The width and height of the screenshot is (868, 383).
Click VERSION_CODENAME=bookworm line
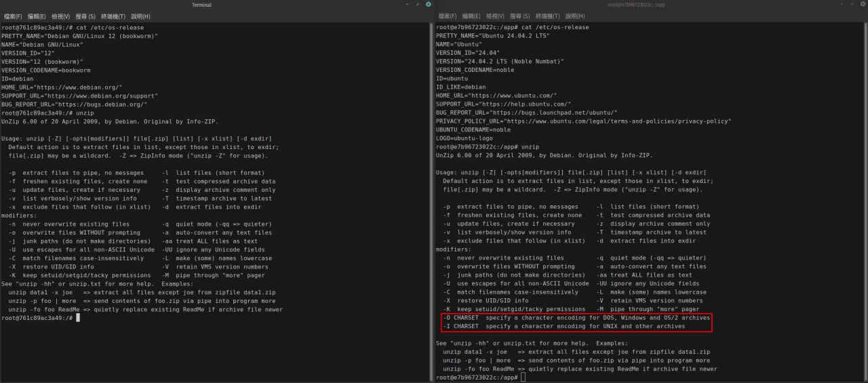point(46,70)
